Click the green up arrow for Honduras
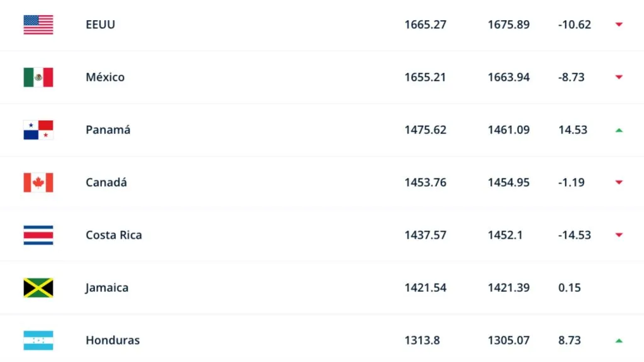The width and height of the screenshot is (644, 362). (x=619, y=341)
